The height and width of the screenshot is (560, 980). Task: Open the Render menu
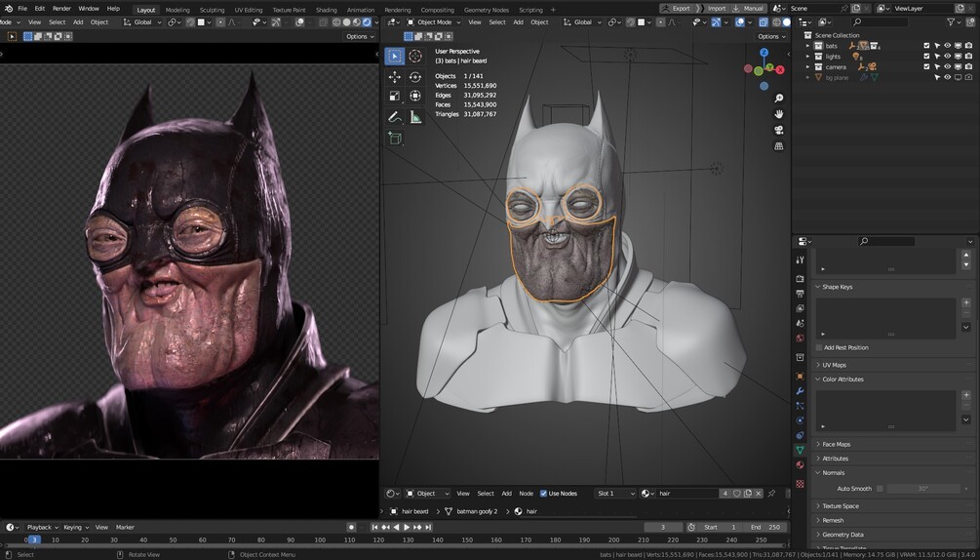point(61,9)
